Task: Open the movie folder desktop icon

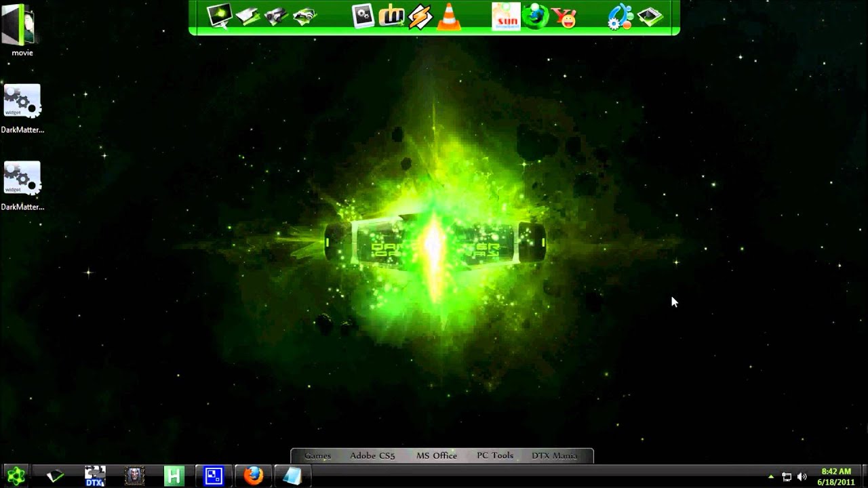Action: (22, 30)
